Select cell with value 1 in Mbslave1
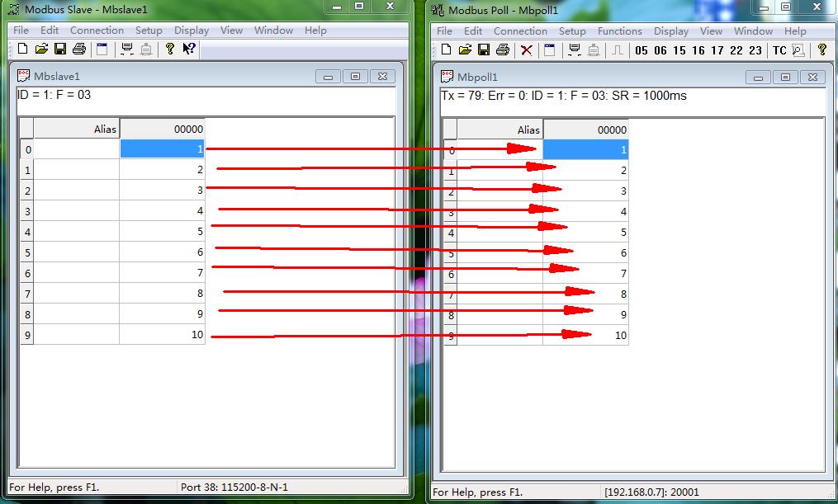This screenshot has height=504, width=838. (162, 149)
